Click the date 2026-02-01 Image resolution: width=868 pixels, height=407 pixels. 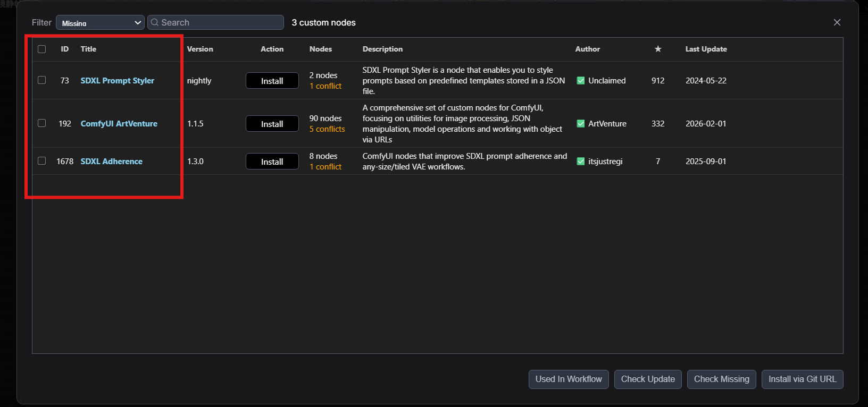(706, 124)
